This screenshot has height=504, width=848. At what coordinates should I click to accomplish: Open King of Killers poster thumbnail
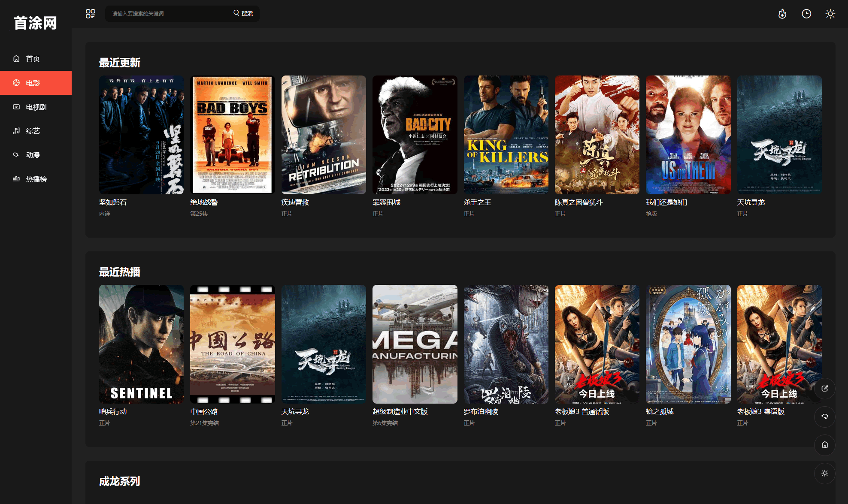pos(506,135)
